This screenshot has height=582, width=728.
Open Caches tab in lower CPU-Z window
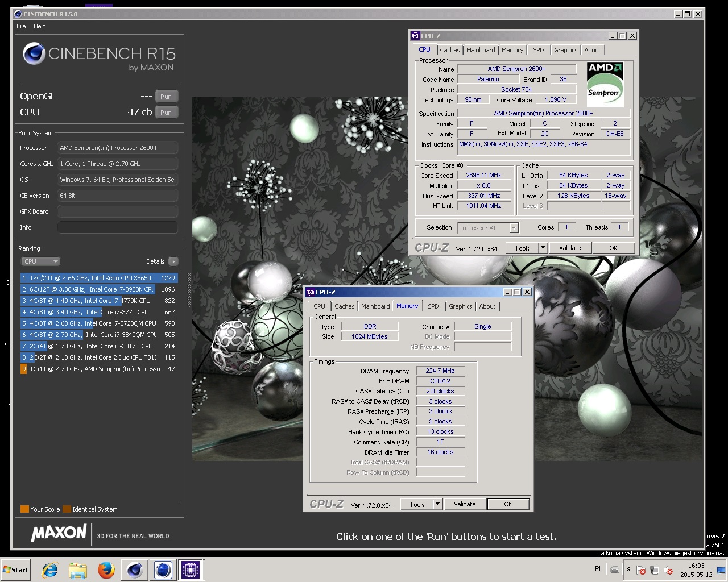pos(345,306)
